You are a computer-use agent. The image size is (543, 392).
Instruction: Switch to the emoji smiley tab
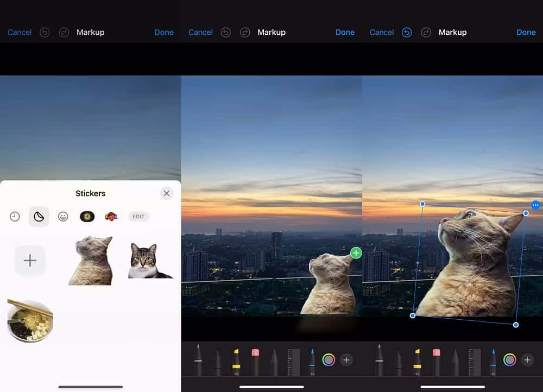pyautogui.click(x=62, y=217)
